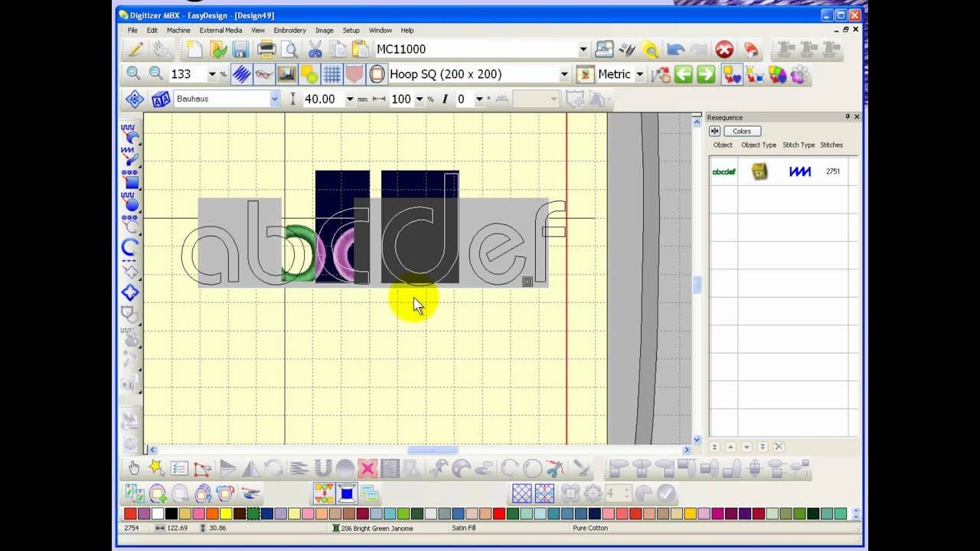This screenshot has height=551, width=980.
Task: Click the horizontal scrollbar thumb below canvas
Action: pyautogui.click(x=433, y=450)
